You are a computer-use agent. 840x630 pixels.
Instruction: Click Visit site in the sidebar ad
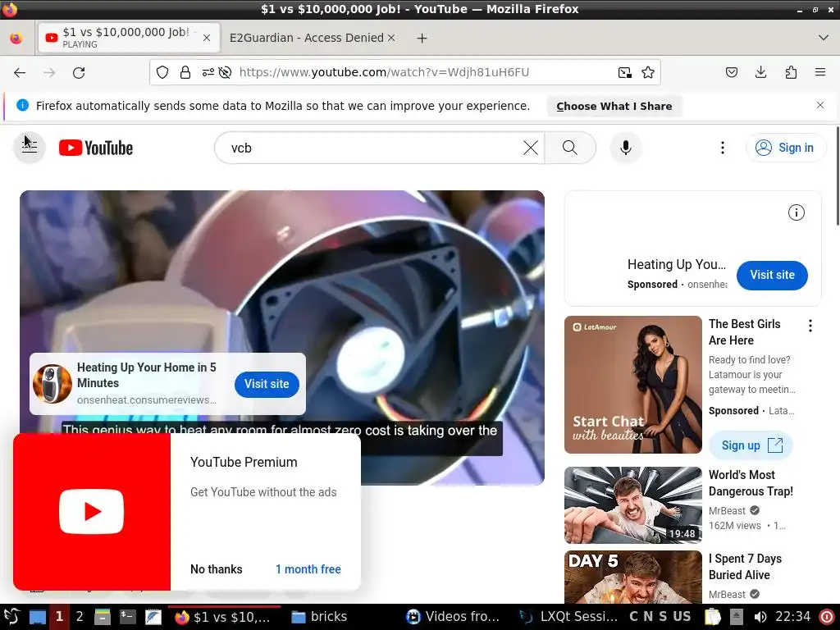click(772, 276)
